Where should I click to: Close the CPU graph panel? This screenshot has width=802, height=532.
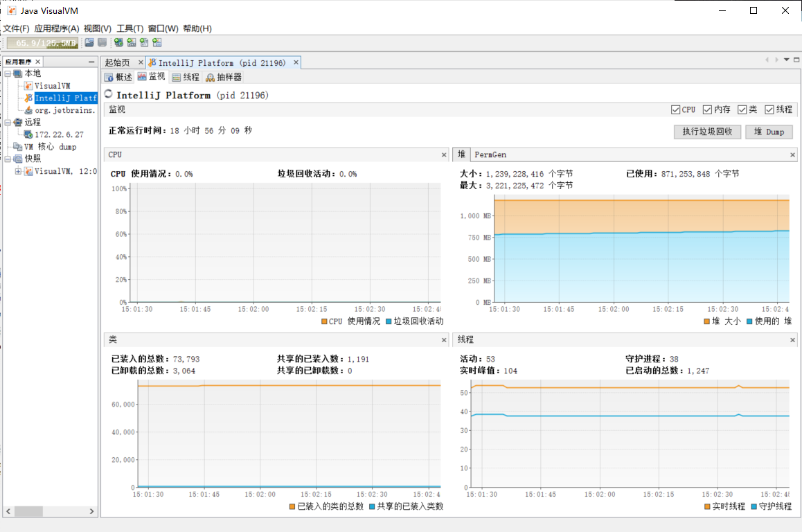pos(444,154)
